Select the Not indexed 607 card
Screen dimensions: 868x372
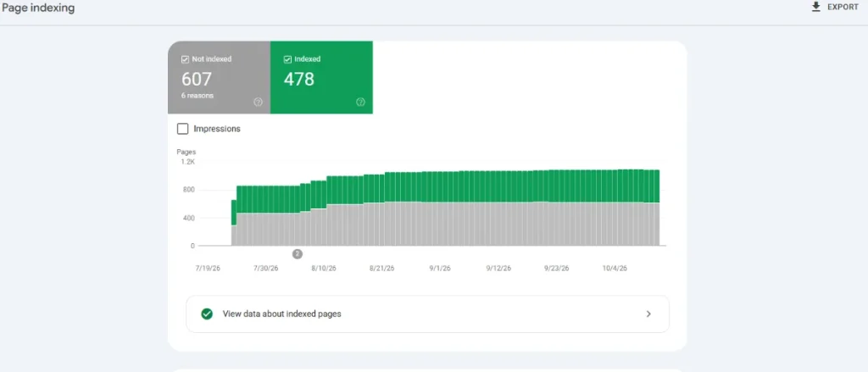click(220, 77)
